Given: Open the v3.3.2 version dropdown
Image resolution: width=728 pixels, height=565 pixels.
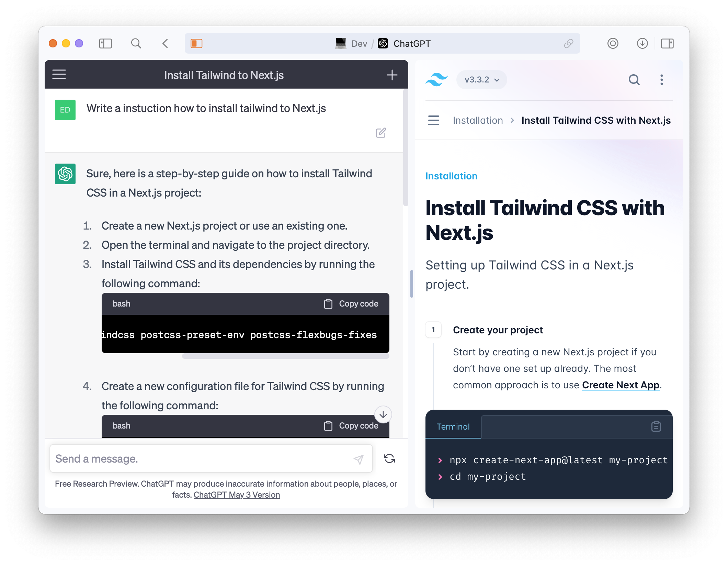Looking at the screenshot, I should click(x=481, y=80).
